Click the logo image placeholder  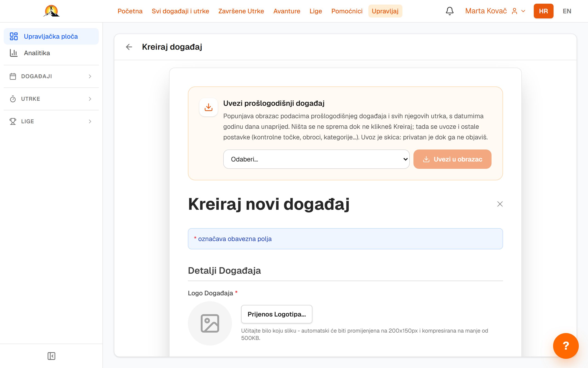click(210, 323)
